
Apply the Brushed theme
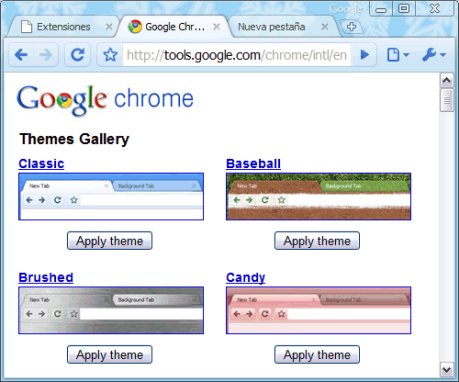[x=110, y=354]
